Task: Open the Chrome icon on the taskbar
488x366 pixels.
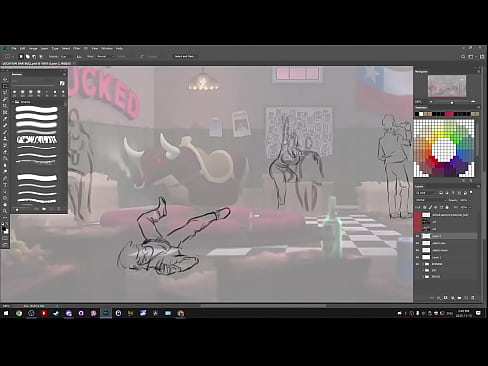Action: [x=19, y=313]
